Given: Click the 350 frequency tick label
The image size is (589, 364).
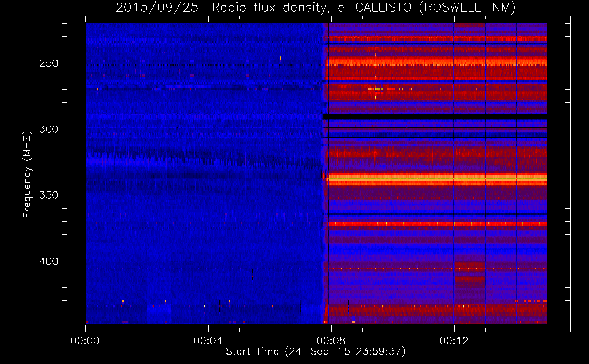Looking at the screenshot, I should (x=49, y=195).
